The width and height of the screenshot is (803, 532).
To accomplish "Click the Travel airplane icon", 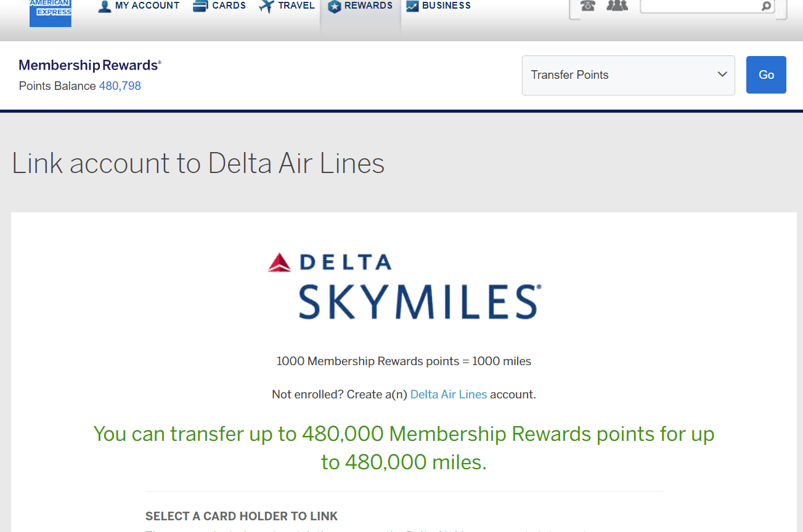I will (x=266, y=6).
